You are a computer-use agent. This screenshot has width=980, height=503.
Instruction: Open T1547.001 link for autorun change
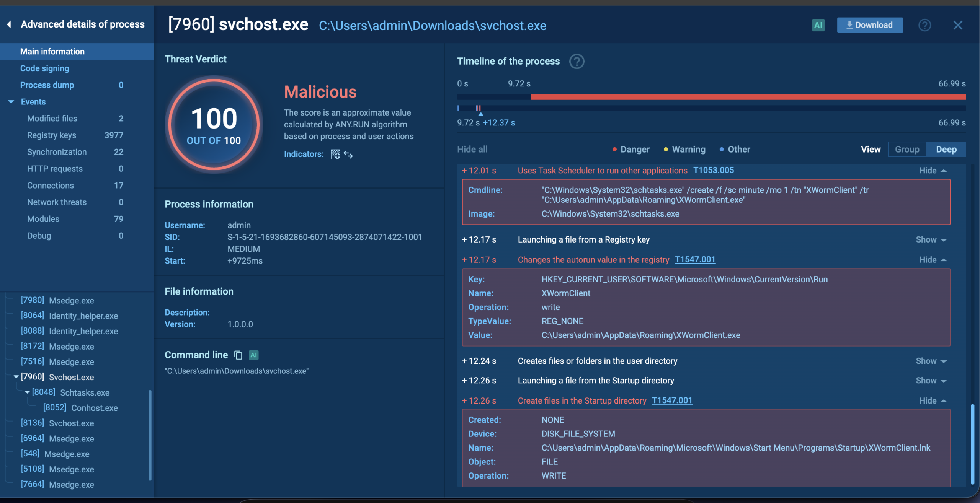coord(695,260)
